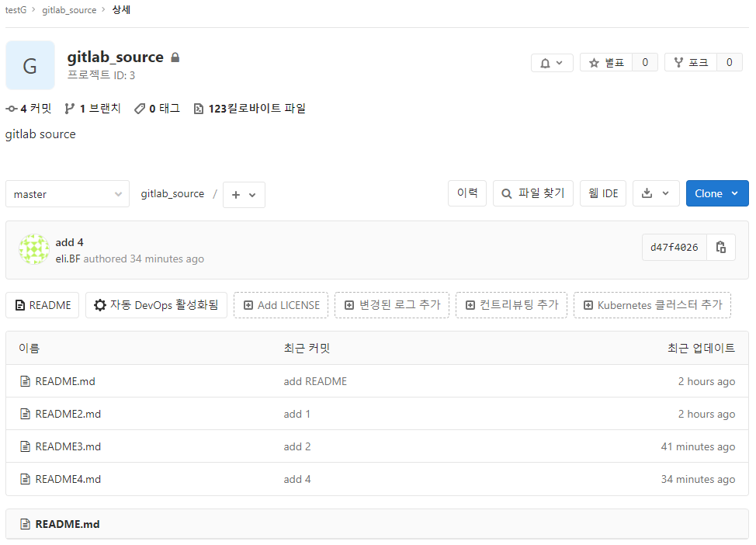Click the 컨트리뷰팅 추가 button

point(512,305)
